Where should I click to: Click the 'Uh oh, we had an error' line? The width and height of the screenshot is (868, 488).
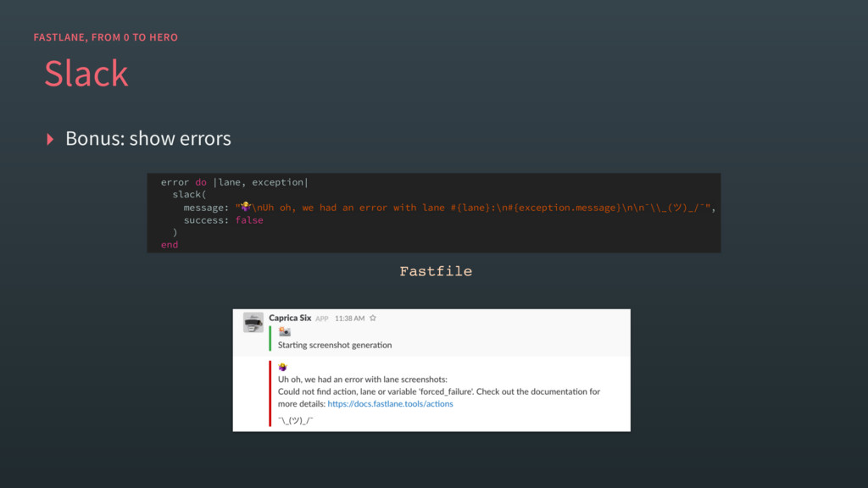coord(363,380)
